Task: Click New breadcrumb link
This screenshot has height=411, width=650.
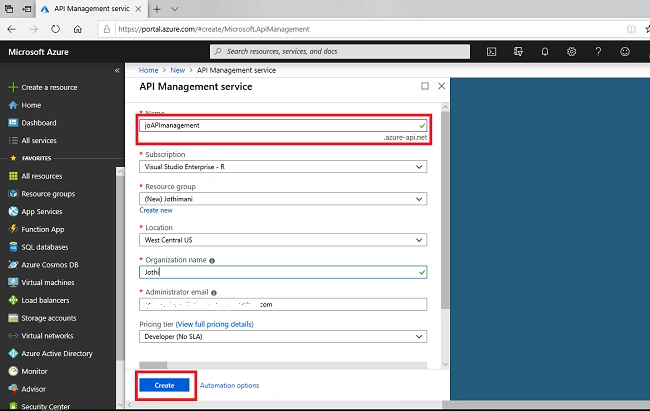Action: point(177,71)
